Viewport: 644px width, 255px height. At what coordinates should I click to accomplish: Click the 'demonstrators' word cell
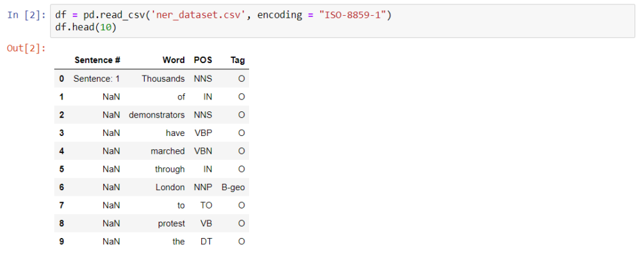(157, 115)
